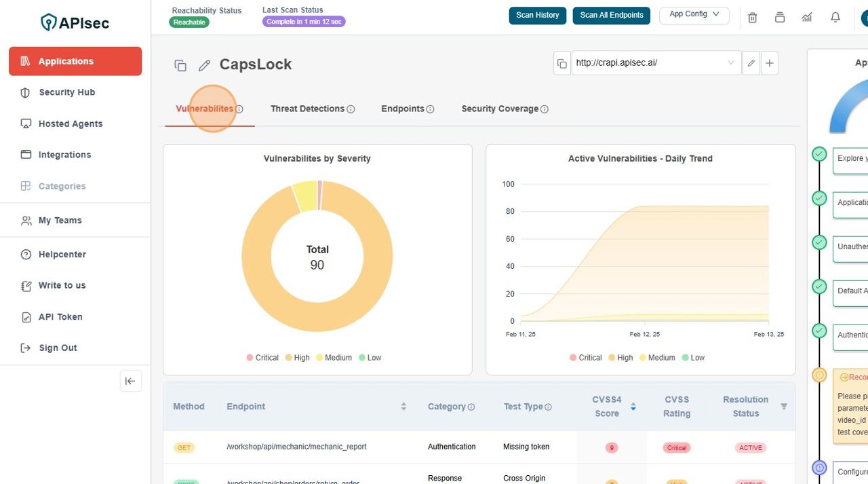Open Scan History

(537, 16)
